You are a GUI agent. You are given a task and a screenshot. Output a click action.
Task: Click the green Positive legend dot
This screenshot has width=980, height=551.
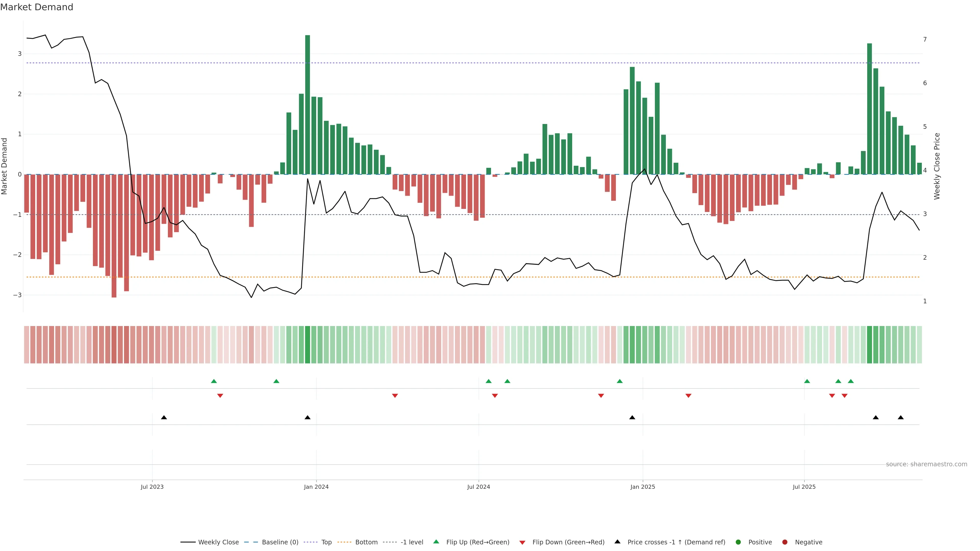(738, 542)
